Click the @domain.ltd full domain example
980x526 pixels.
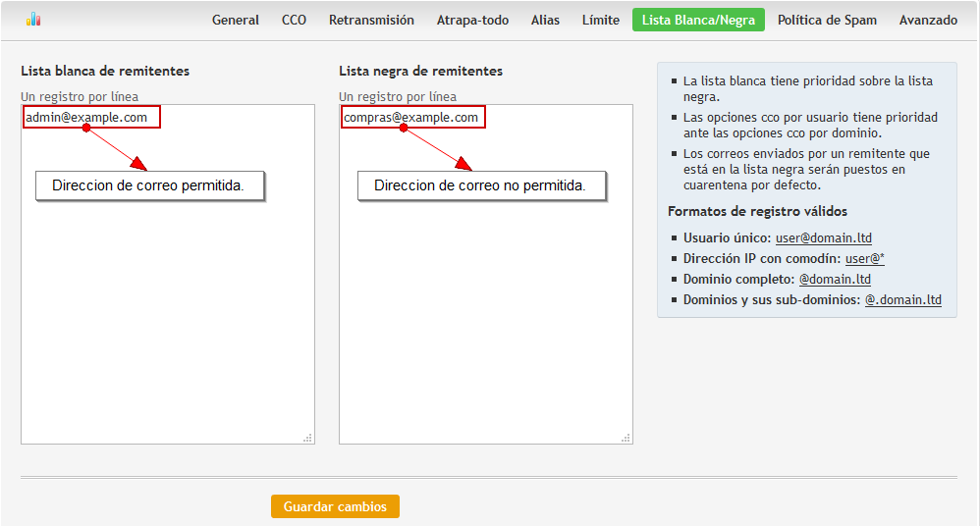click(x=835, y=280)
